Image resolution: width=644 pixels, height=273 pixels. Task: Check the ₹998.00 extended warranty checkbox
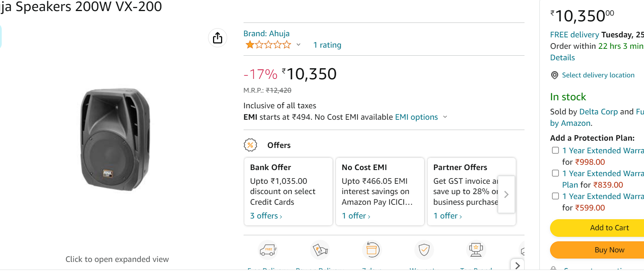pyautogui.click(x=555, y=150)
